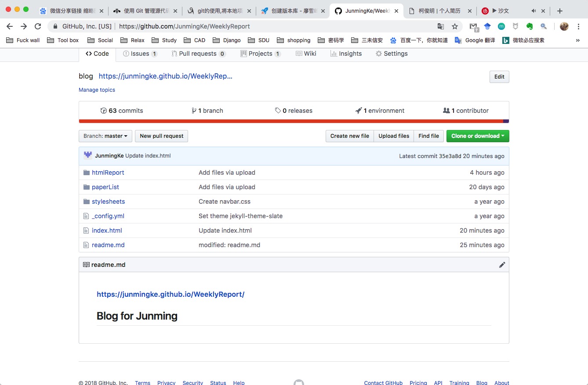Open the Wiki tab
Screen dimensions: 588x385
(x=306, y=54)
